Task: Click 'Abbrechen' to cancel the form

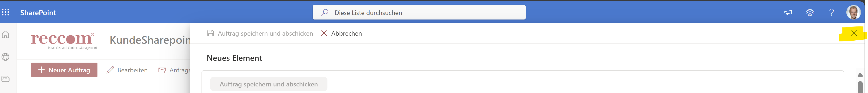Action: click(x=341, y=33)
